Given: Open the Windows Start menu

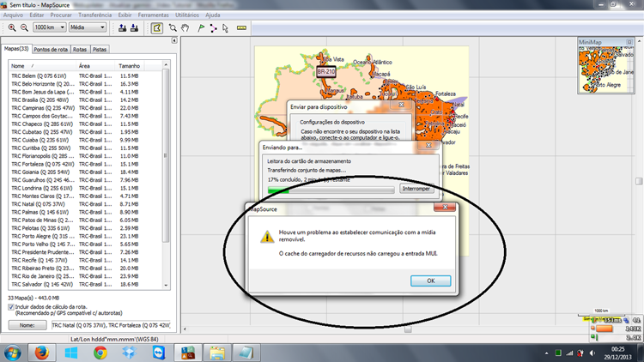Looking at the screenshot, I should coord(12,353).
